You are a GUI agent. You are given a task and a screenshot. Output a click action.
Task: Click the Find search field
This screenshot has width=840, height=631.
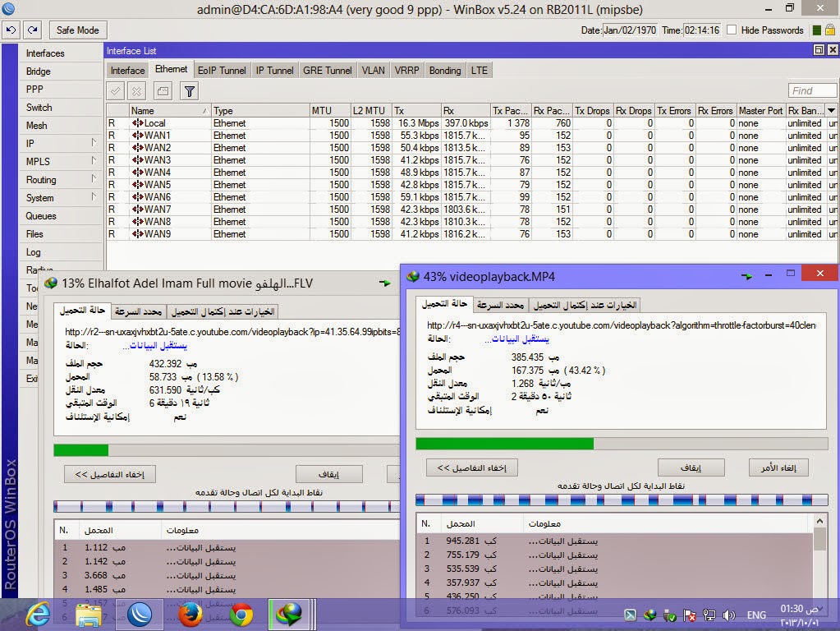(812, 90)
